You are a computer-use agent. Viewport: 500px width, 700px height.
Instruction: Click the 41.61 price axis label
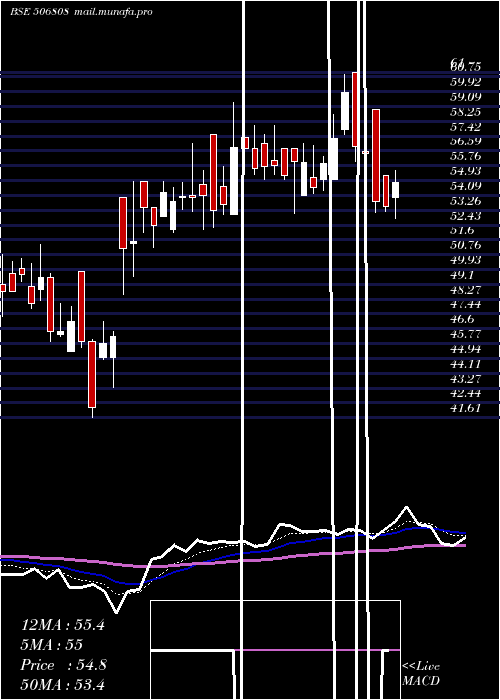point(466,408)
